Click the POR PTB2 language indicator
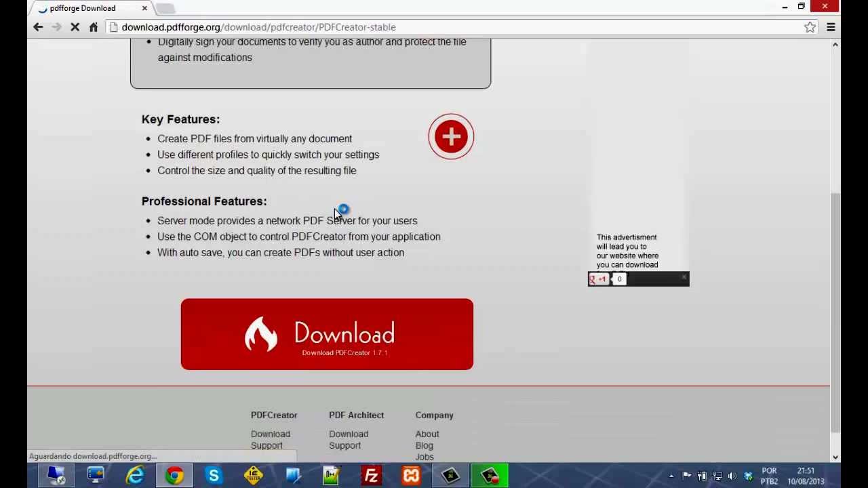 [769, 476]
